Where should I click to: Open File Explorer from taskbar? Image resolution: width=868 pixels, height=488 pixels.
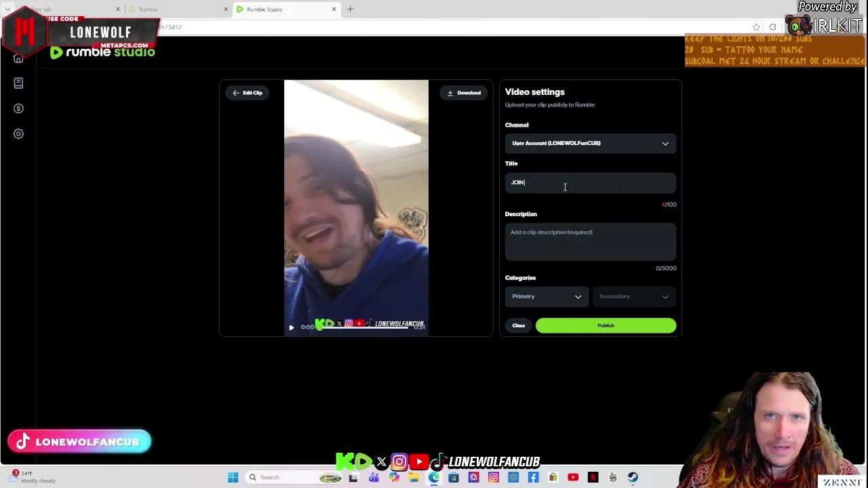pyautogui.click(x=414, y=478)
